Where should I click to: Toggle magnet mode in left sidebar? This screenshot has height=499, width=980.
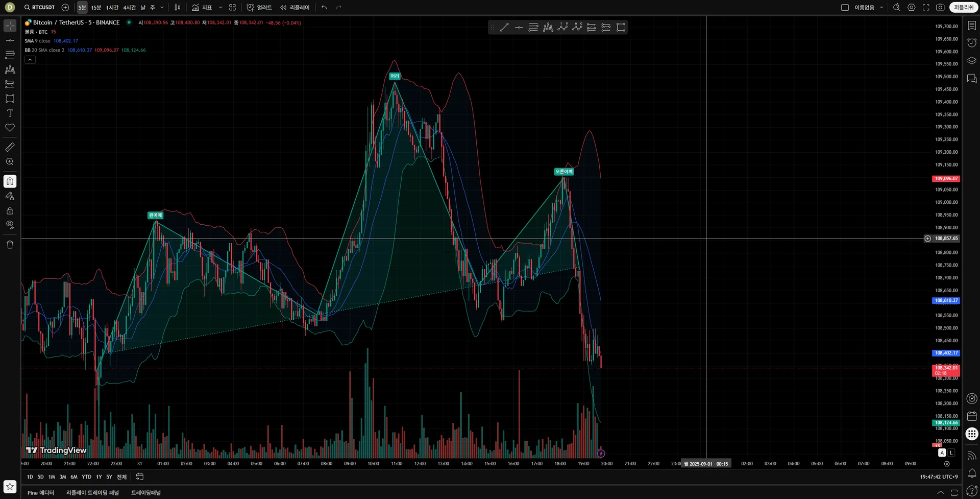(x=10, y=181)
